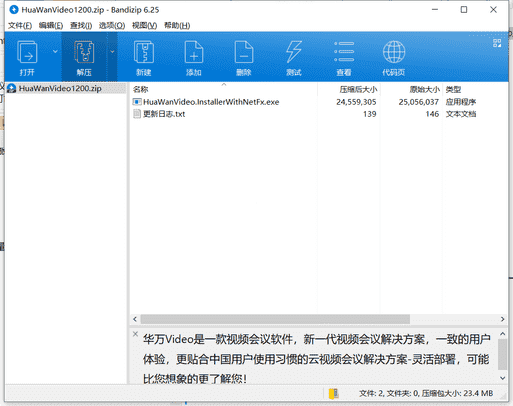Expand the Open button dropdown arrow
513x406 pixels.
point(55,52)
